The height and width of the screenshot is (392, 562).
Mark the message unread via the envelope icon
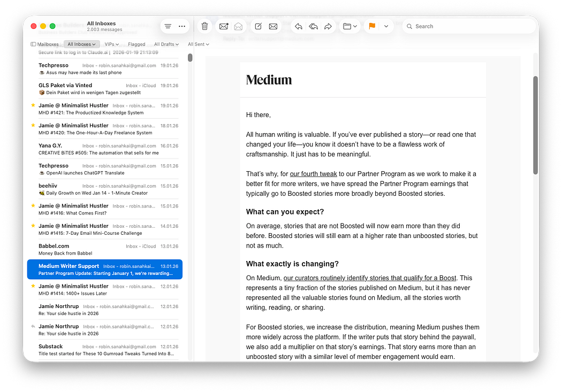pos(223,26)
